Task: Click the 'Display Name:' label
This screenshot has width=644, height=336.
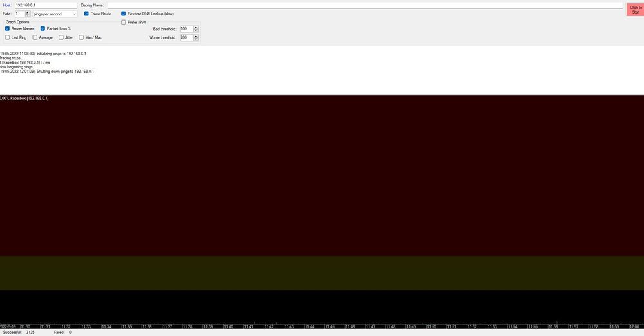Action: click(92, 5)
